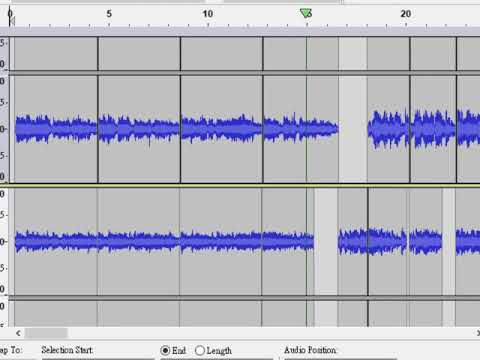Select the End radio button
The image size is (480, 360).
165,350
